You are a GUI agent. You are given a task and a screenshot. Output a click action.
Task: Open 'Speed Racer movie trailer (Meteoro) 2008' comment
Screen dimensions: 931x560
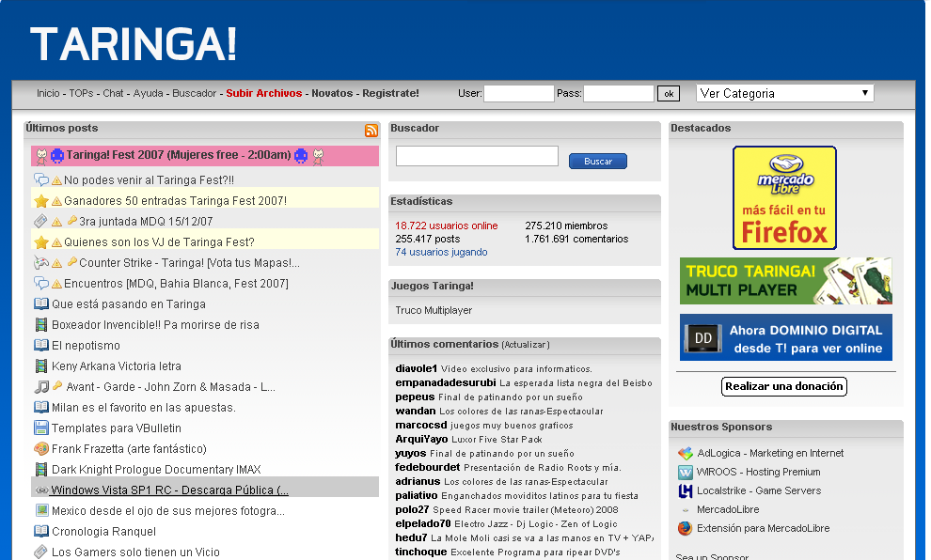click(526, 510)
